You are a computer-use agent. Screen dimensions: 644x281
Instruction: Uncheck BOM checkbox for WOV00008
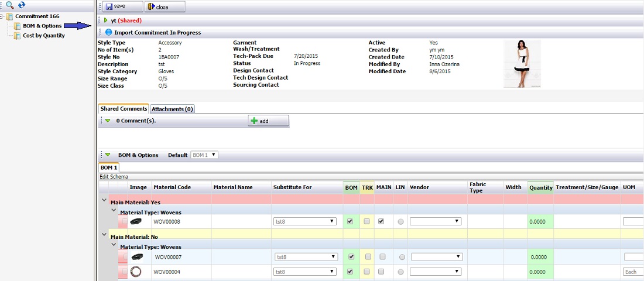(350, 221)
